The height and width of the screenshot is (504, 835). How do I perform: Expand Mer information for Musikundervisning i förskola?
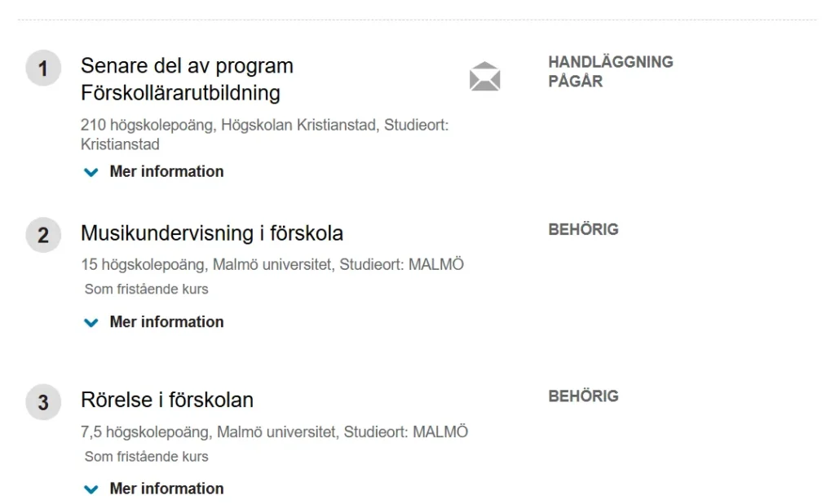(x=166, y=321)
